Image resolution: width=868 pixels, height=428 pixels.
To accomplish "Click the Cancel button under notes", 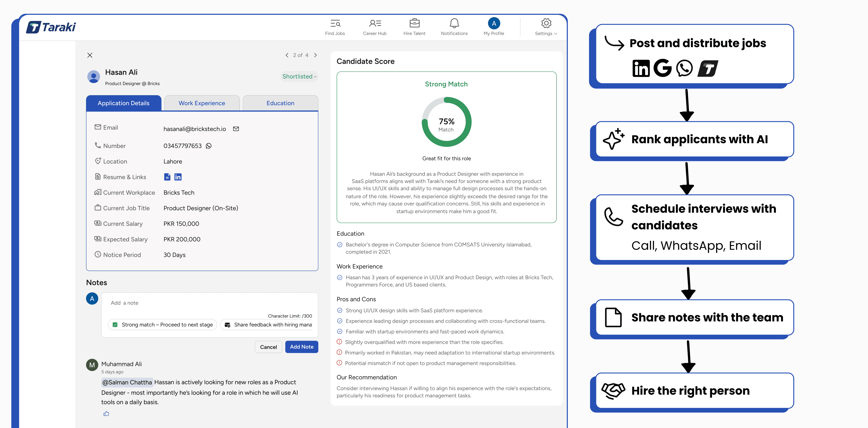I will (268, 347).
